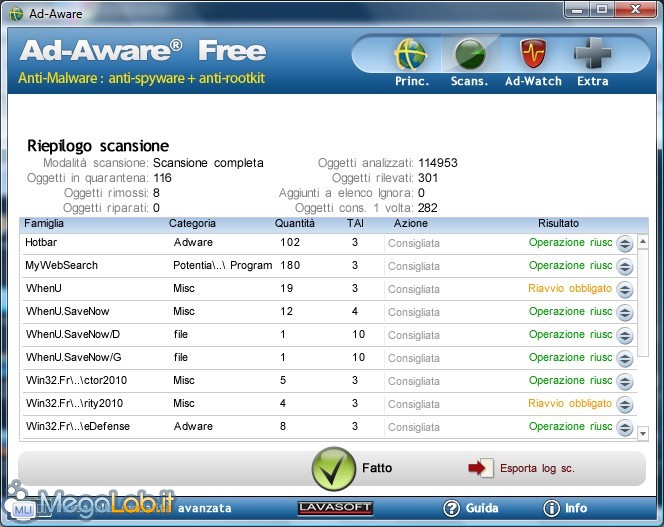664x527 pixels.
Task: Click the scrollbar down arrow of results list
Action: click(643, 433)
